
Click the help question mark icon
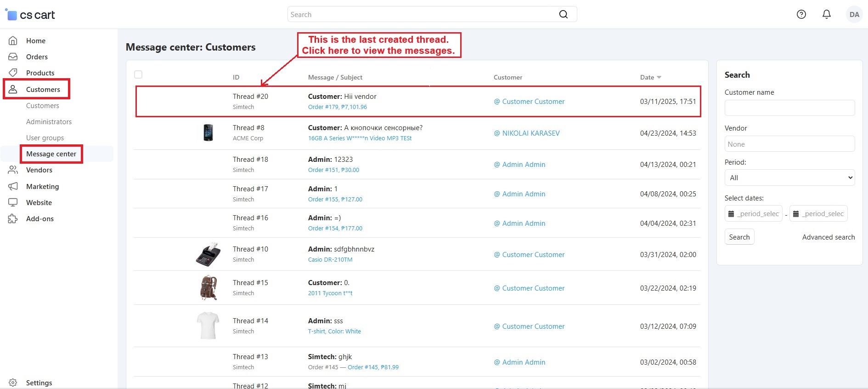click(x=801, y=14)
